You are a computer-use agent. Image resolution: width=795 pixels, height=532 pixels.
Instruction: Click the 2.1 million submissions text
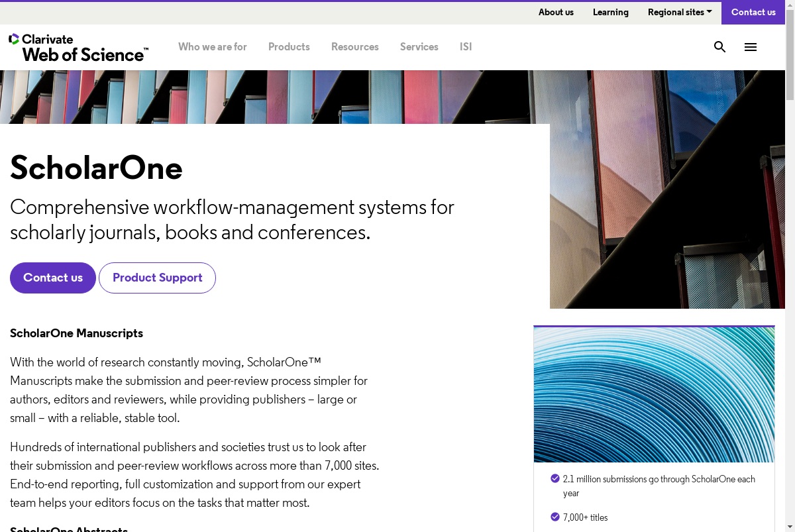pos(659,486)
